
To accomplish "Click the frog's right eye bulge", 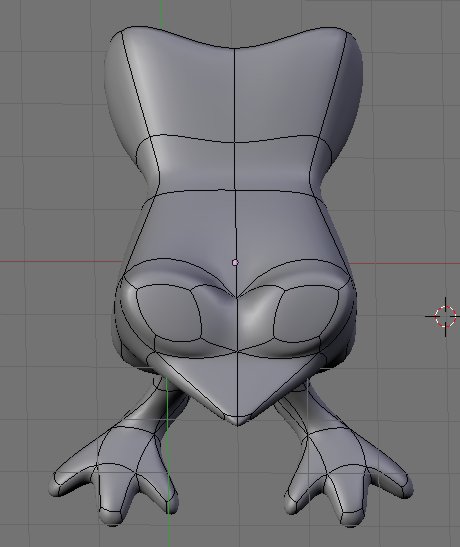I will point(307,313).
